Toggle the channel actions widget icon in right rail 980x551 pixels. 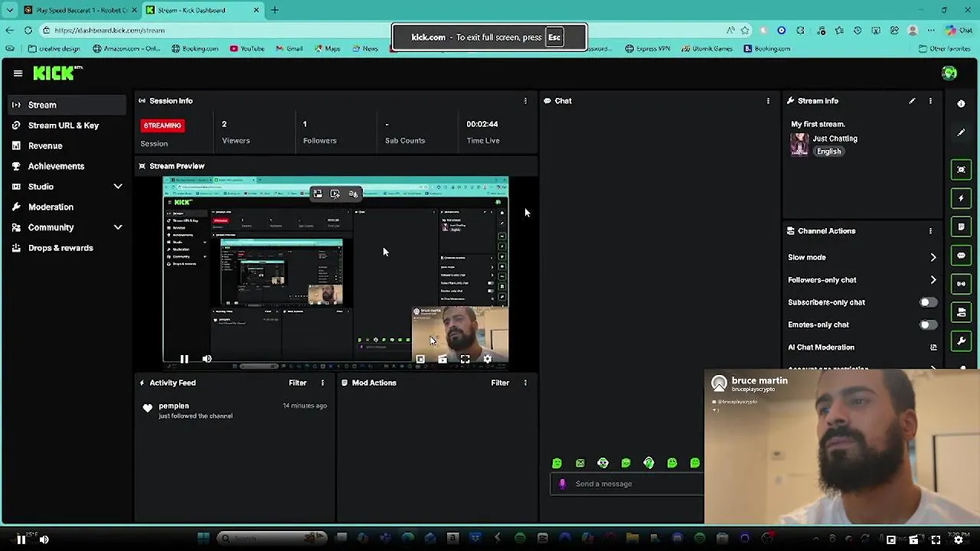962,312
